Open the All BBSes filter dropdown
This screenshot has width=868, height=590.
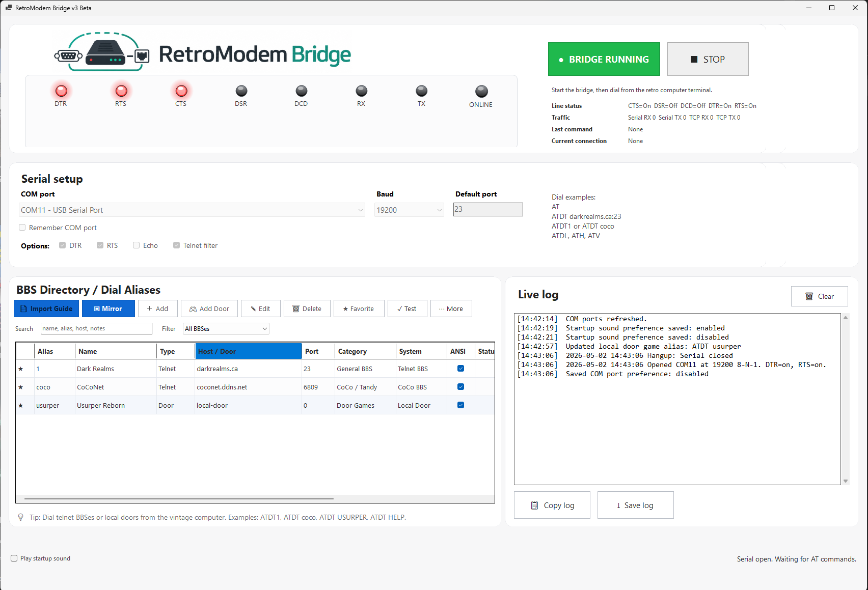[x=226, y=329]
